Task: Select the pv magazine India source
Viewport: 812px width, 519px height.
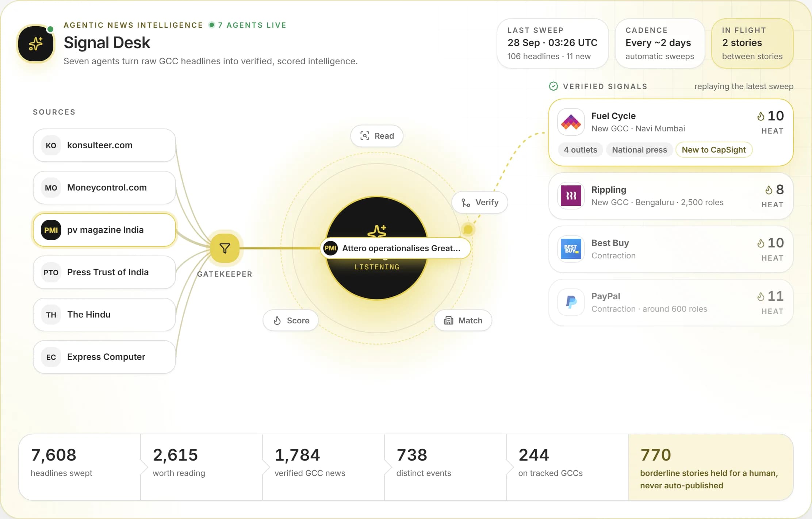Action: pyautogui.click(x=104, y=230)
